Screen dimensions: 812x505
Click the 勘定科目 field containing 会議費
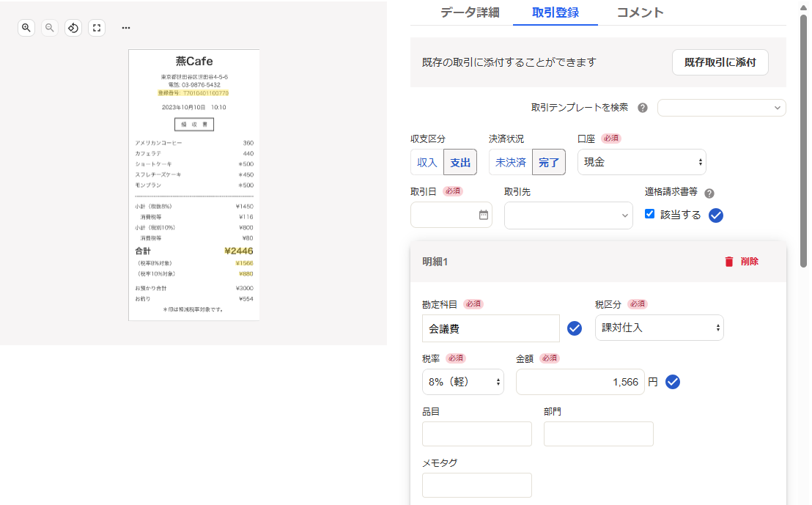[x=490, y=328]
